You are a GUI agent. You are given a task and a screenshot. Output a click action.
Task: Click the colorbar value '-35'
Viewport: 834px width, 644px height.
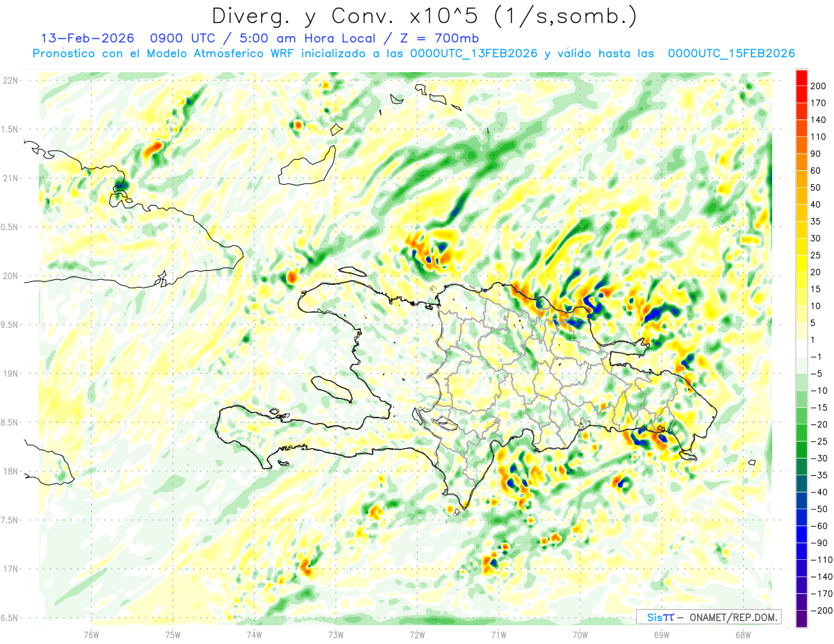coord(821,475)
